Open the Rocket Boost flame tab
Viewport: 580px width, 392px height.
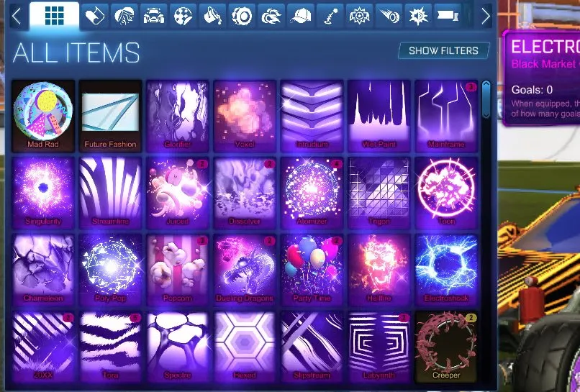point(271,17)
